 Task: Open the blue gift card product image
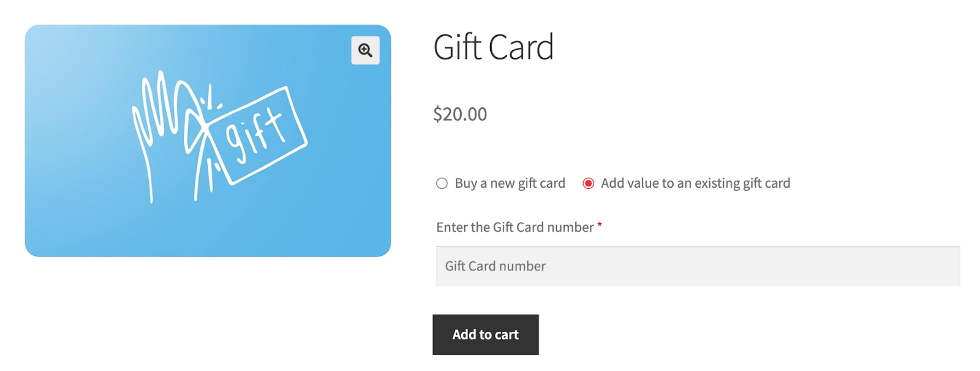coord(208,140)
